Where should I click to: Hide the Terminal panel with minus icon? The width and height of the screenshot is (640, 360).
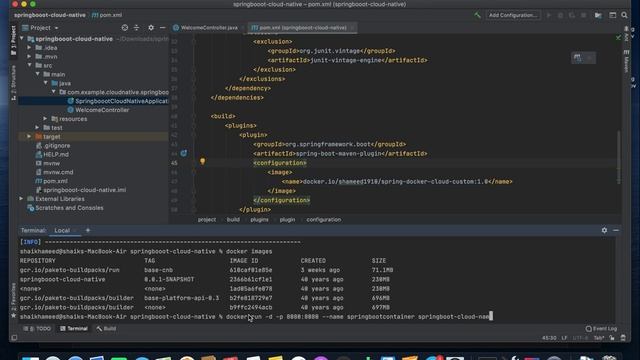click(x=616, y=230)
